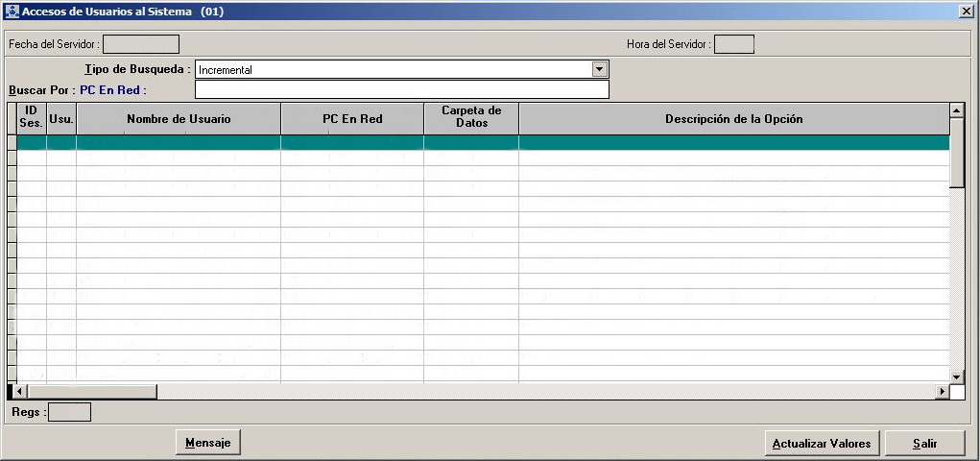
Task: Close the Accesos de Usuarios window
Action: point(966,11)
